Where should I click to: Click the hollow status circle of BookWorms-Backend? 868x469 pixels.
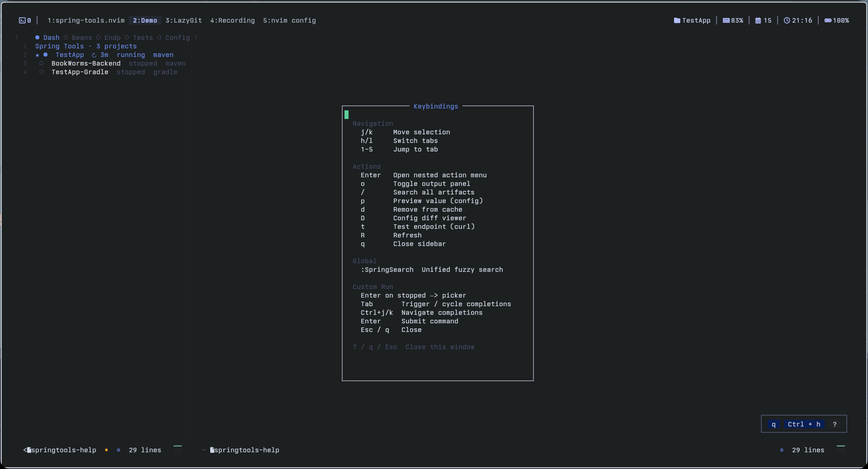click(41, 63)
